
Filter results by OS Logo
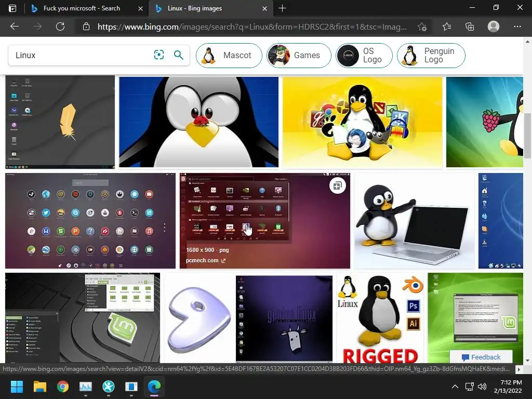(x=364, y=55)
